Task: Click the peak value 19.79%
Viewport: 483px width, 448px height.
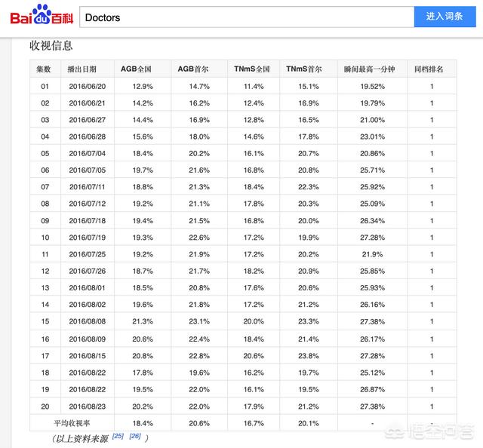Action: [372, 103]
